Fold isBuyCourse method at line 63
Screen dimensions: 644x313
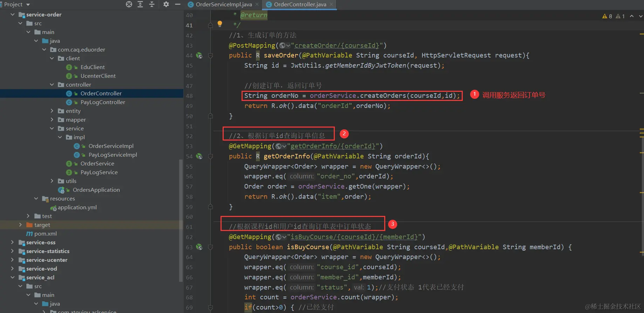[210, 247]
